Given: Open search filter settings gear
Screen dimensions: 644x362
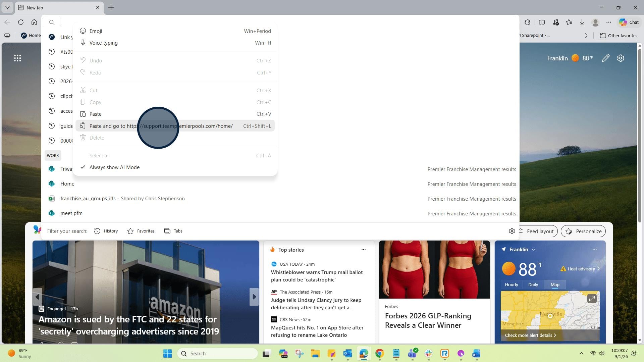Looking at the screenshot, I should click(512, 231).
